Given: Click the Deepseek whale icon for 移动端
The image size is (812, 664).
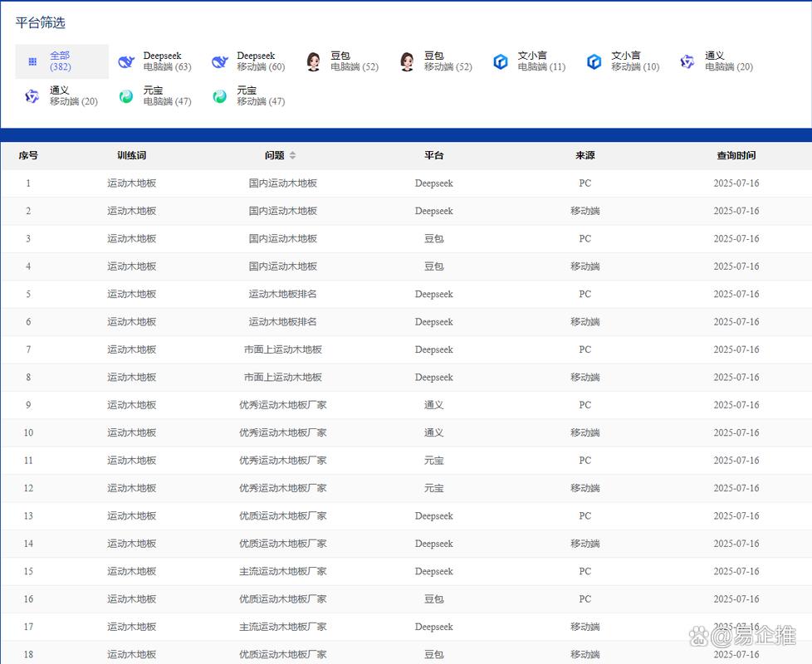Looking at the screenshot, I should click(x=220, y=61).
